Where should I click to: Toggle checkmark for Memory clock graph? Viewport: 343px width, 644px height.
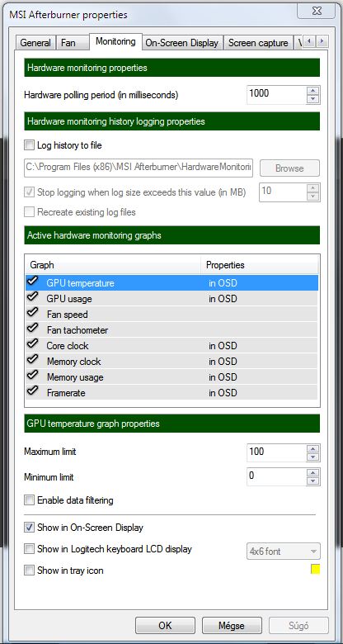click(32, 360)
